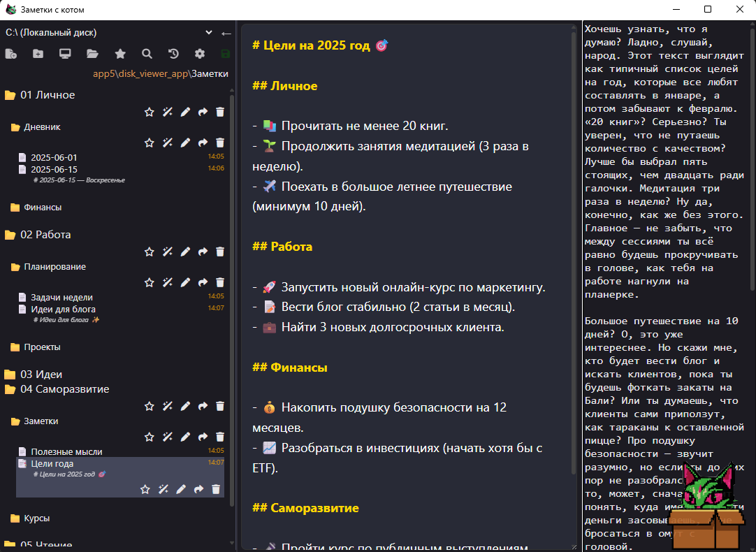The height and width of the screenshot is (552, 756).
Task: Expand the Финансы folder
Action: click(x=43, y=208)
